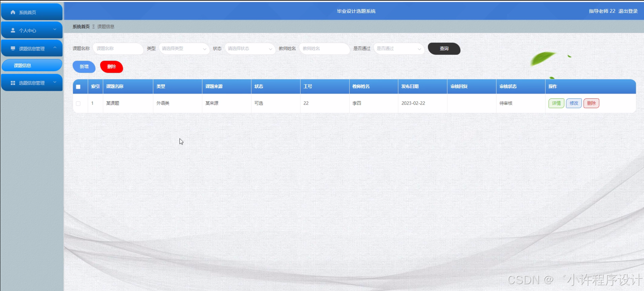
Task: Click the grid icon beside 选题信息管理
Action: [13, 83]
